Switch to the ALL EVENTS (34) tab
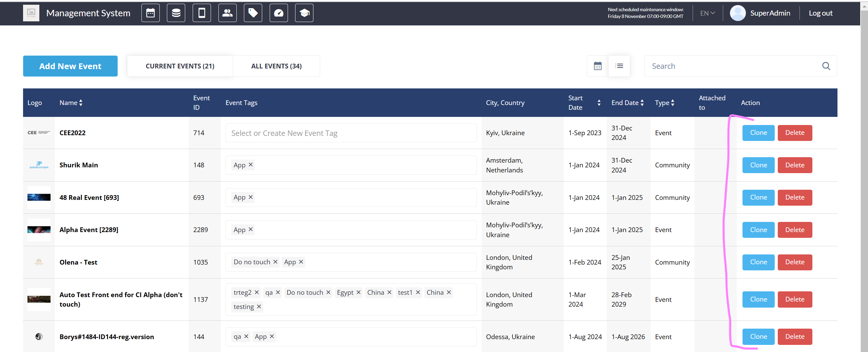This screenshot has width=868, height=352. point(276,66)
